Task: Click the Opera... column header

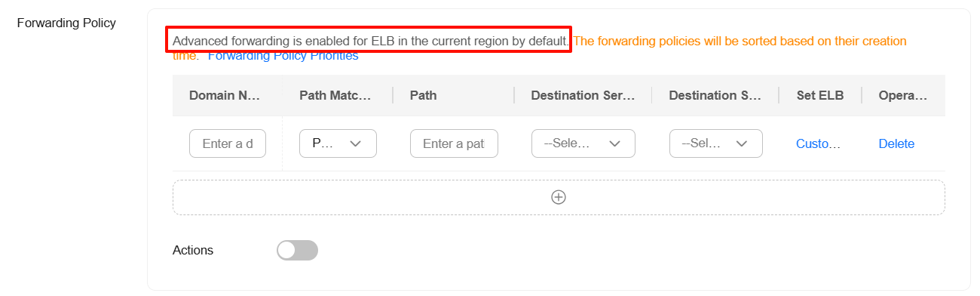Action: 902,95
